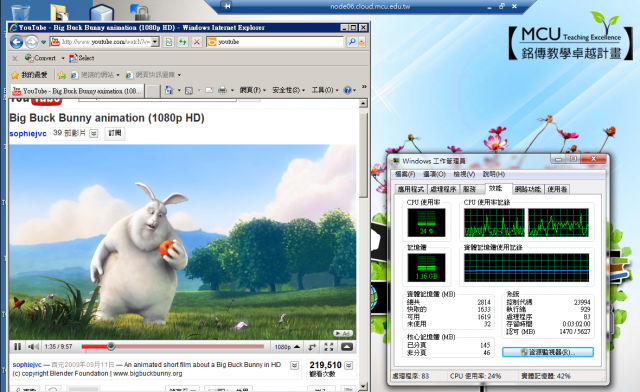Screen dimensions: 640x392
Task: Click the pop-up arrow button in player
Action: [347, 347]
